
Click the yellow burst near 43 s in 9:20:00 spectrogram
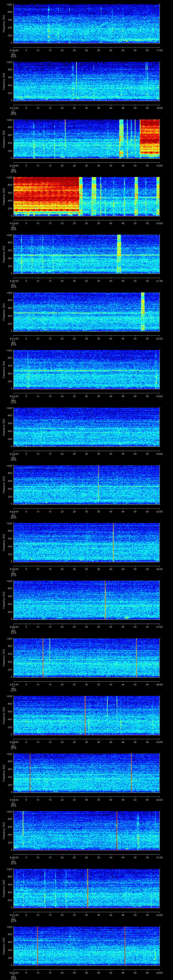point(119,254)
